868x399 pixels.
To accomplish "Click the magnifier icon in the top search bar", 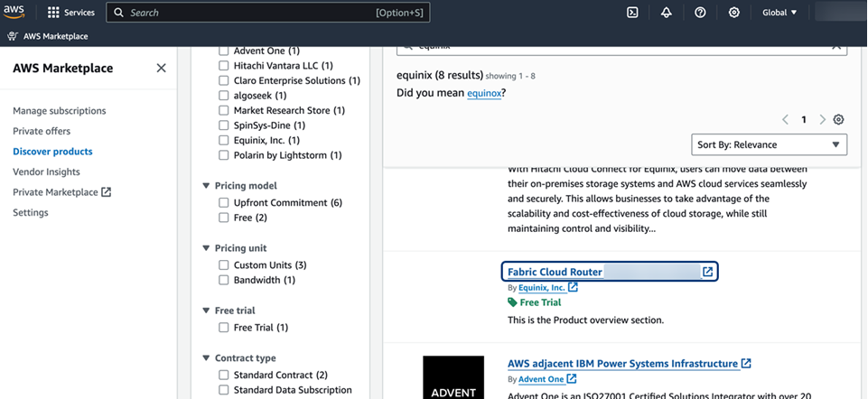I will (118, 12).
